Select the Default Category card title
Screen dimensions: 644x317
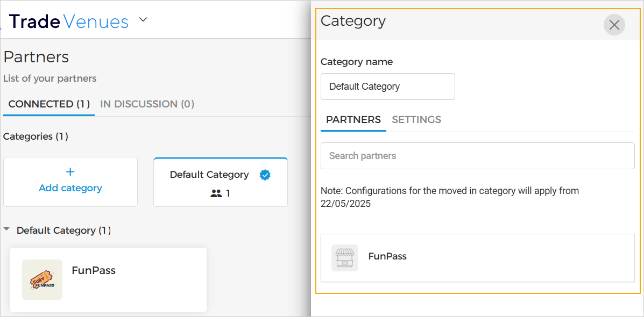209,175
